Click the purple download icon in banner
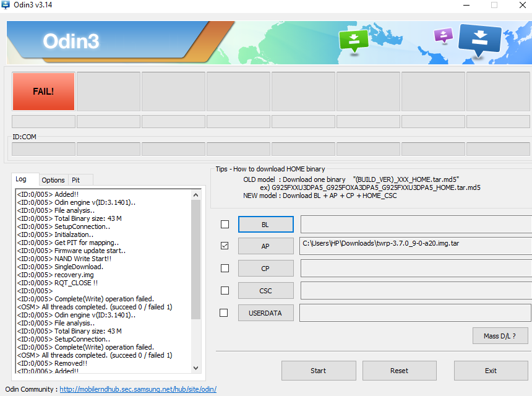The height and width of the screenshot is (396, 532). point(444,35)
